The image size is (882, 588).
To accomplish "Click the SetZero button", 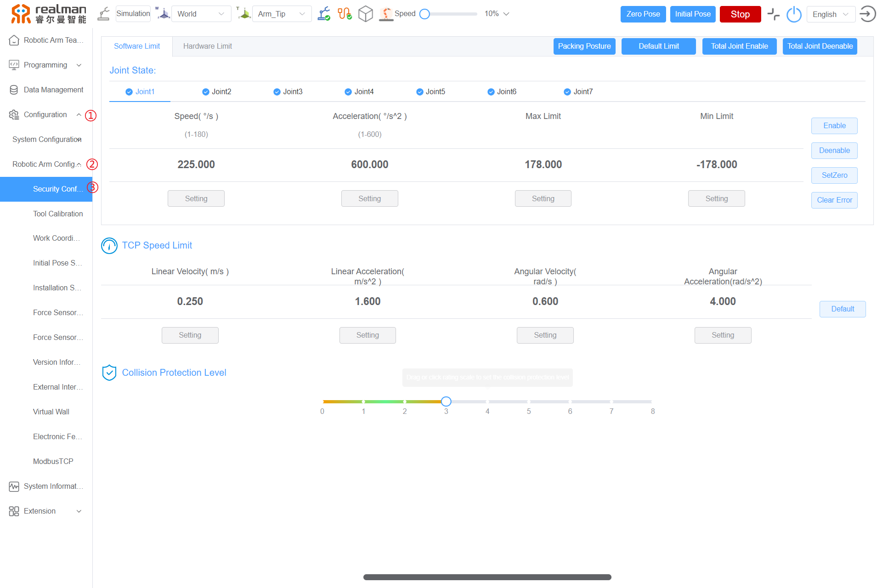I will pos(834,175).
